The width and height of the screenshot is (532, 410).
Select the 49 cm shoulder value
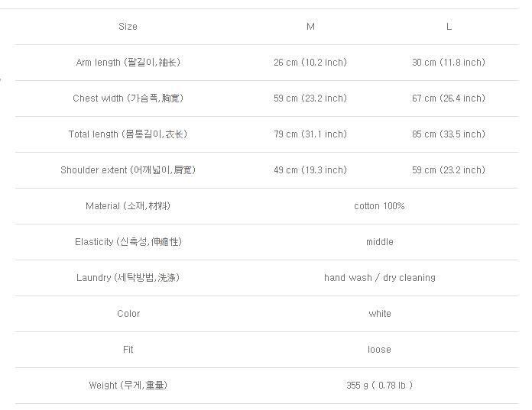point(310,170)
